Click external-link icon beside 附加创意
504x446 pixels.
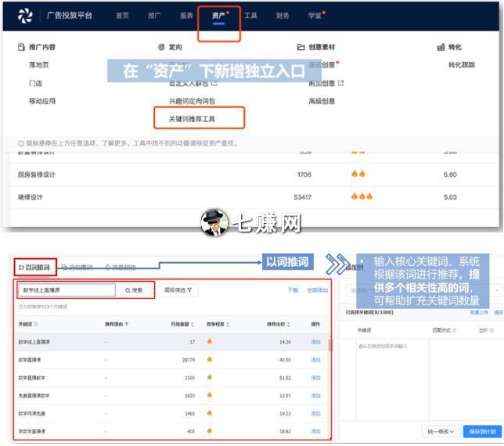[x=341, y=83]
